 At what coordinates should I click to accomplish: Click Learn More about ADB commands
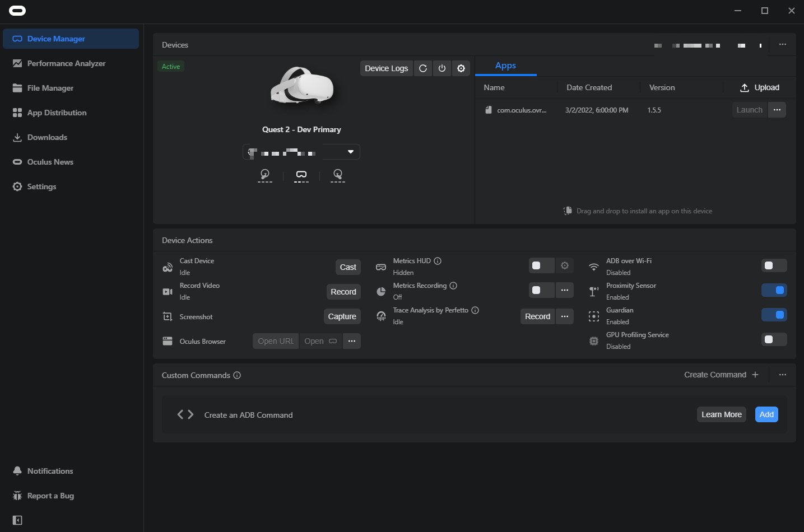click(x=722, y=414)
